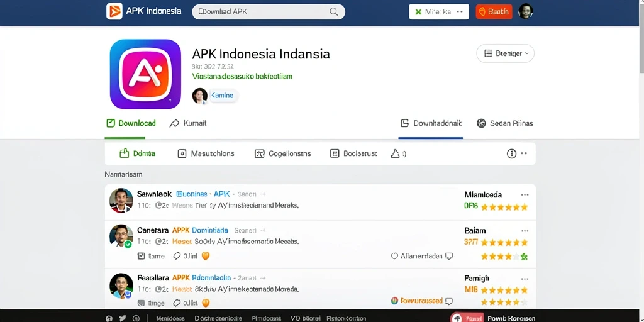
Task: Select the Kumait tab
Action: [187, 123]
